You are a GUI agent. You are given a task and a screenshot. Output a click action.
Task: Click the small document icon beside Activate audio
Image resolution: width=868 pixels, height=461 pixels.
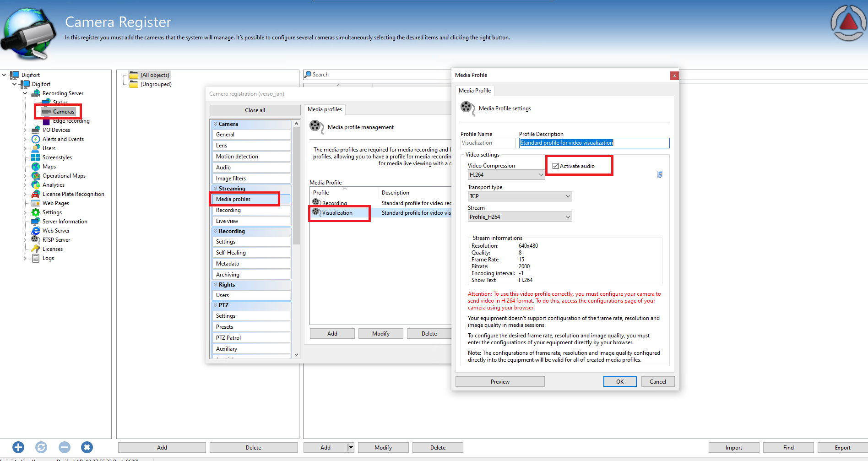[660, 174]
